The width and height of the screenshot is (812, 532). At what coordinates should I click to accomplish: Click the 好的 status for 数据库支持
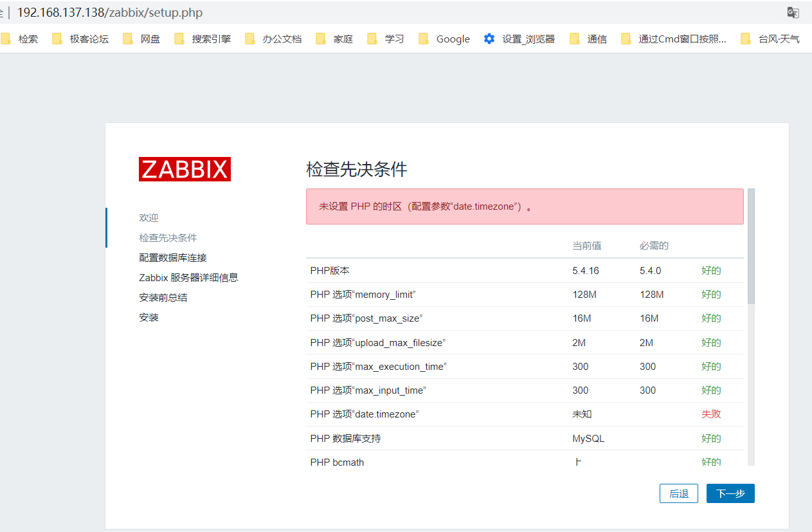711,439
